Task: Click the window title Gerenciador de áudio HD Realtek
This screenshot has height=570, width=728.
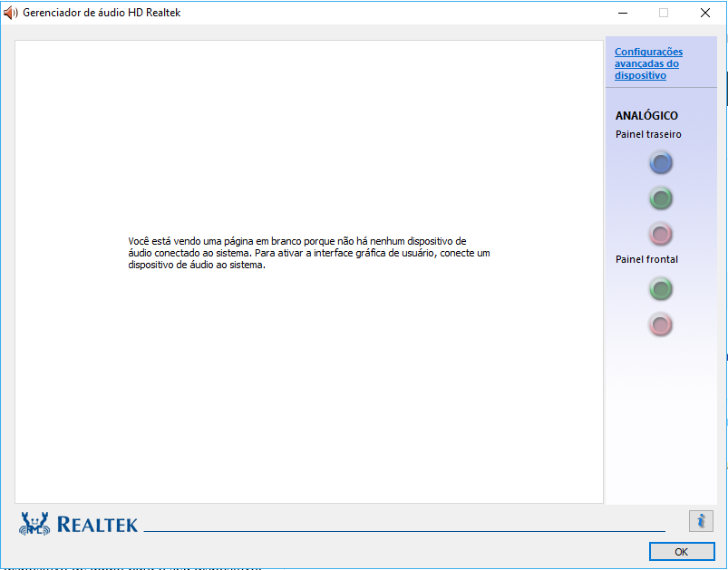Action: pyautogui.click(x=102, y=13)
